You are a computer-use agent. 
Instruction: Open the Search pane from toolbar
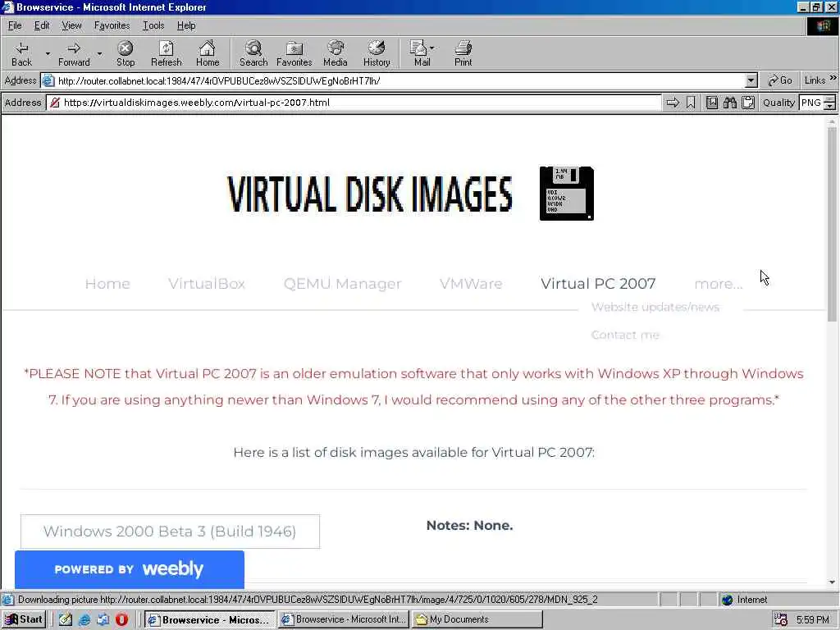pyautogui.click(x=253, y=53)
